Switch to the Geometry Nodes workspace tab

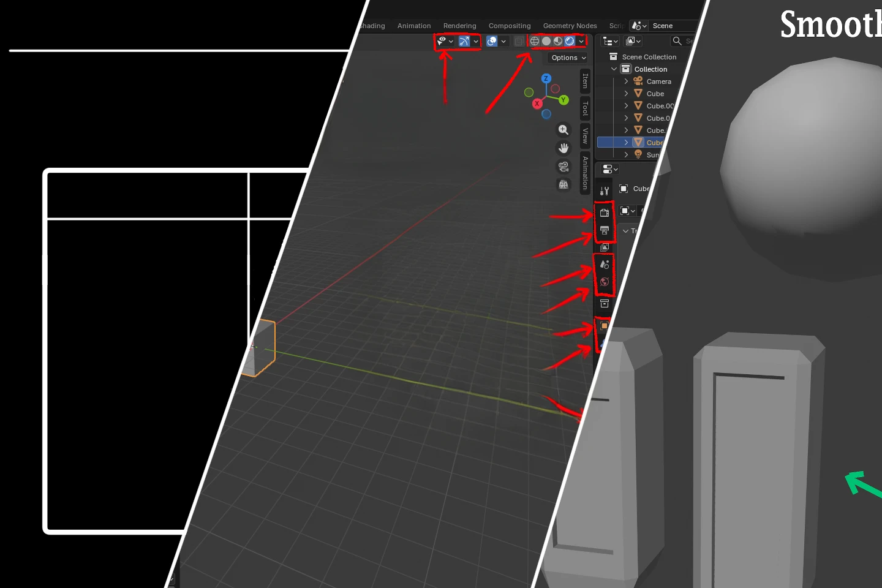pyautogui.click(x=570, y=26)
